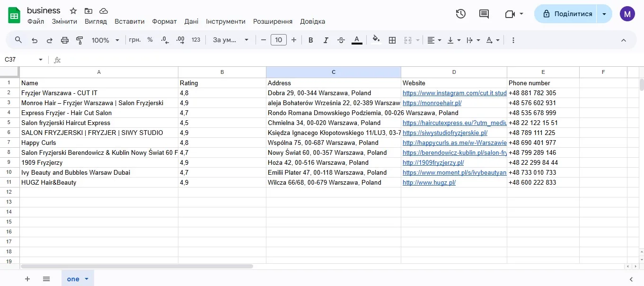644x286 pixels.
Task: Click the font size field showing 10
Action: coord(279,40)
